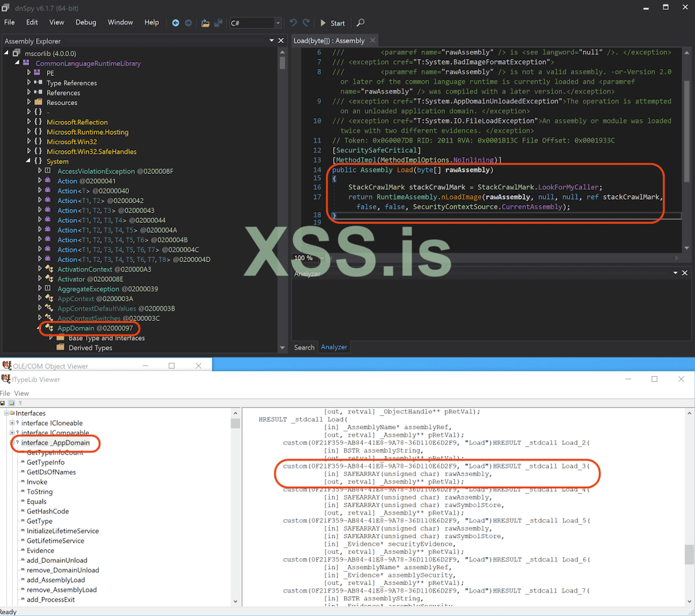695x616 pixels.
Task: Expand the interface ICloneable node
Action: (12, 423)
